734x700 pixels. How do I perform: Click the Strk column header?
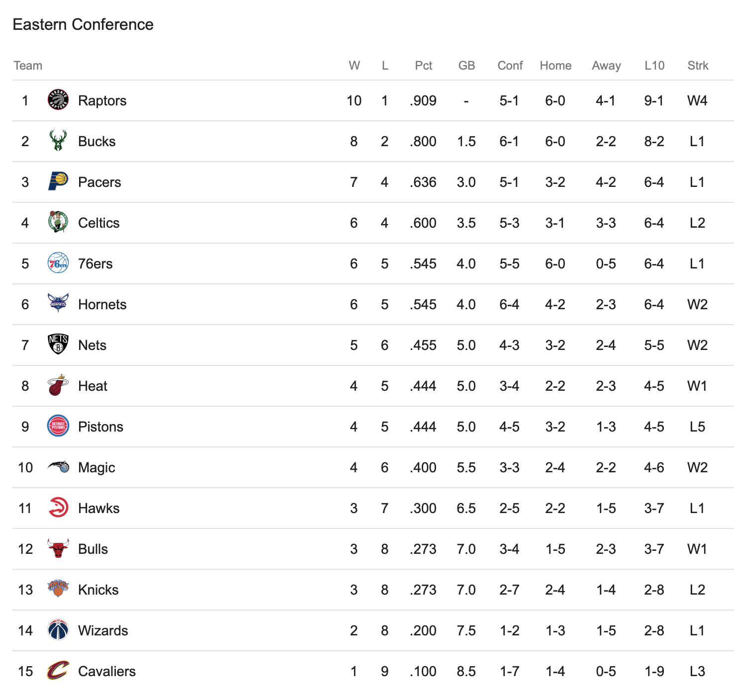tap(698, 66)
